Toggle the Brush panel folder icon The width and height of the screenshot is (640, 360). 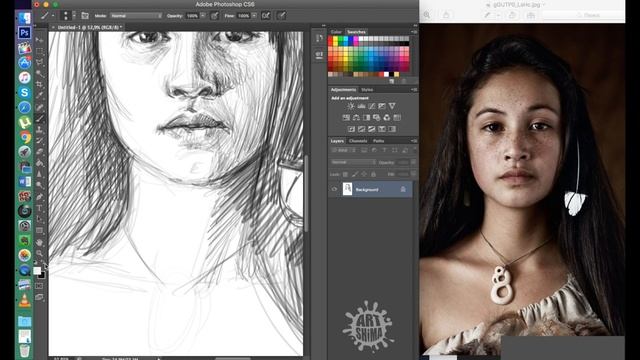(85, 16)
